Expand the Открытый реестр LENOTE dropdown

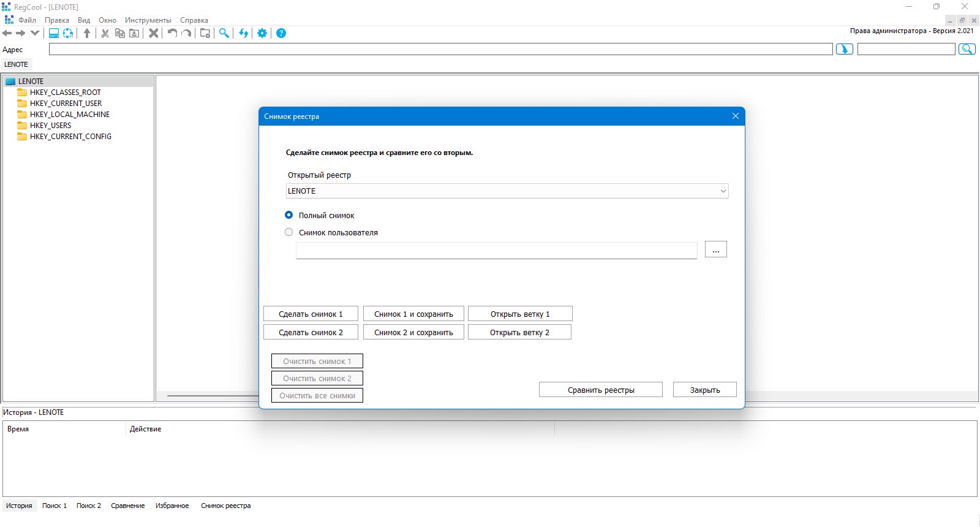click(507, 191)
